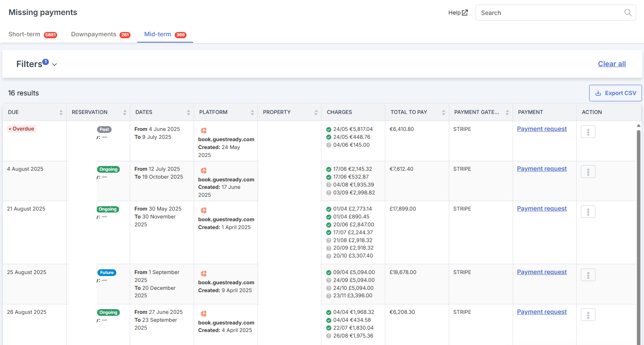The height and width of the screenshot is (345, 644).
Task: Open the Help external link
Action: pos(458,13)
